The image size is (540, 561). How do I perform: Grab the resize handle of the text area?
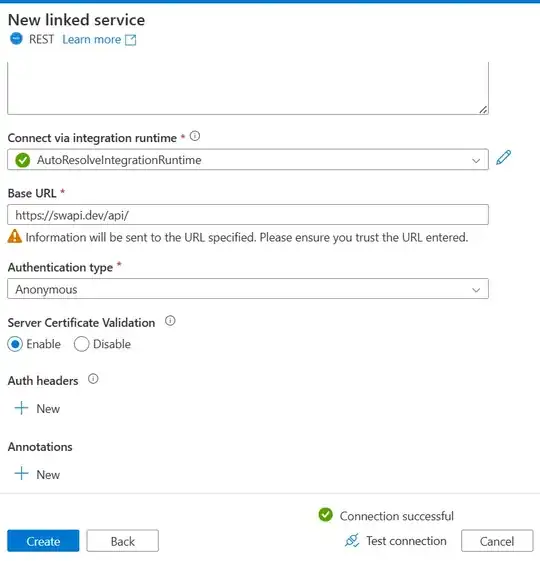(483, 110)
